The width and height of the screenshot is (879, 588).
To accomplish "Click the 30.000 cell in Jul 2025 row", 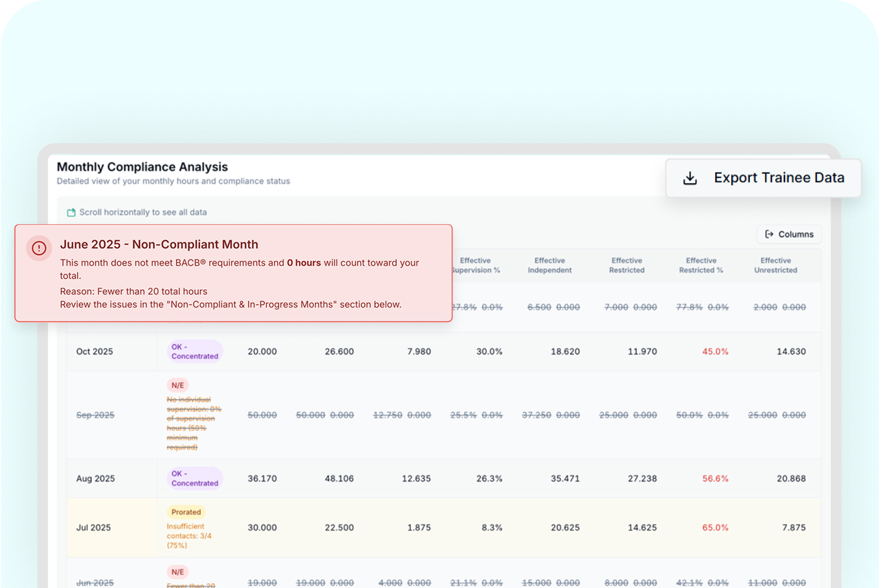I will (262, 528).
